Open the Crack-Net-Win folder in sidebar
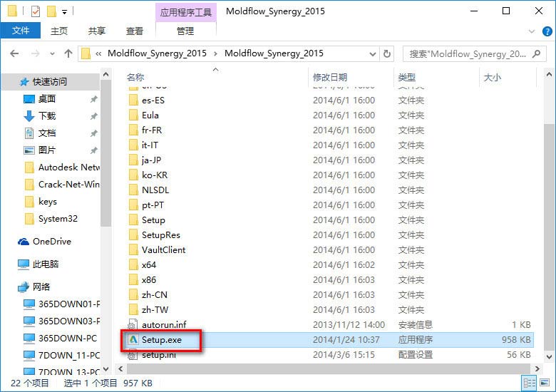 69,185
